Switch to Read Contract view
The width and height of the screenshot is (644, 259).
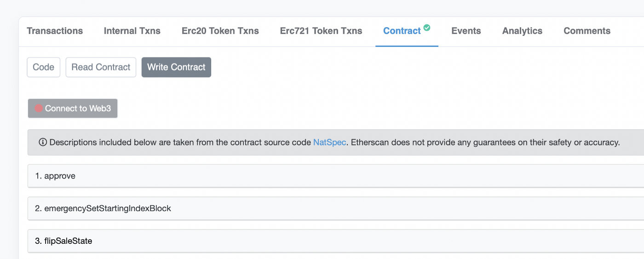tap(101, 67)
